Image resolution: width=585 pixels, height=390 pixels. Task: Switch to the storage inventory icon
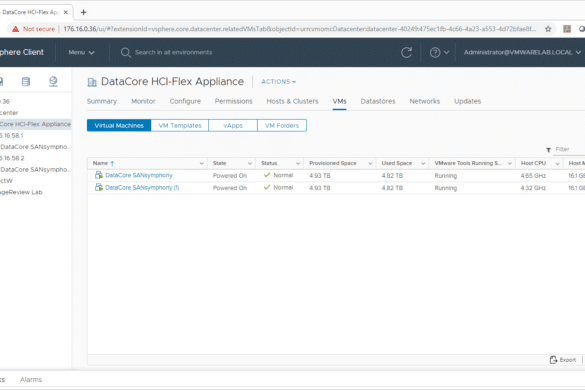point(26,81)
